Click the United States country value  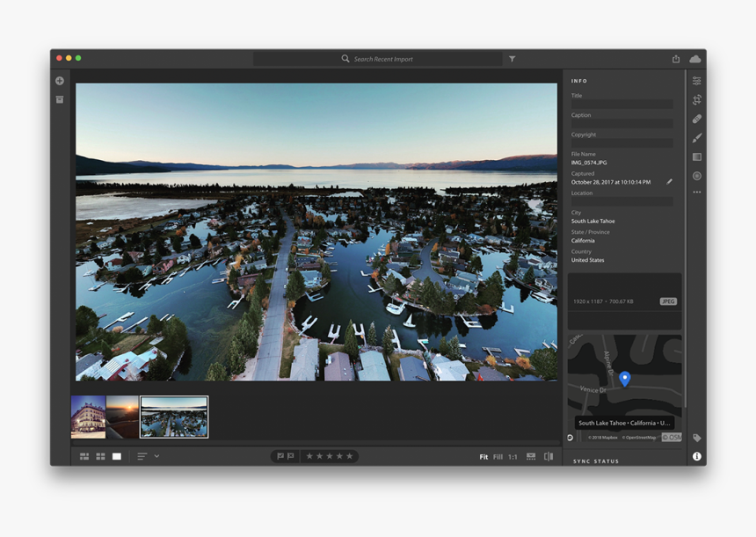(x=588, y=260)
